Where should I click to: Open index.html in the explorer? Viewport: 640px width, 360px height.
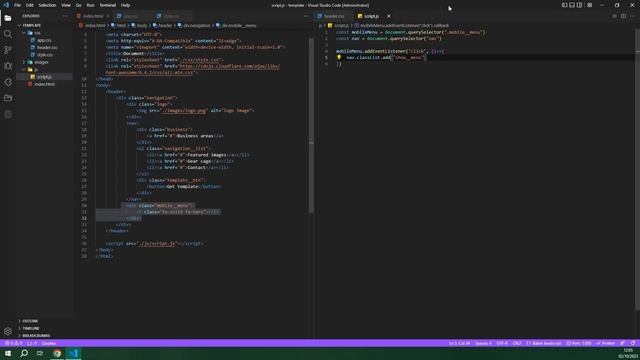point(44,84)
